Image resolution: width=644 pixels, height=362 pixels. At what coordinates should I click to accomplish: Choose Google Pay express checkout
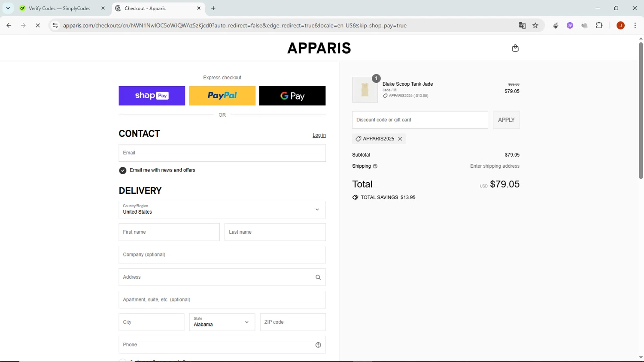point(292,96)
